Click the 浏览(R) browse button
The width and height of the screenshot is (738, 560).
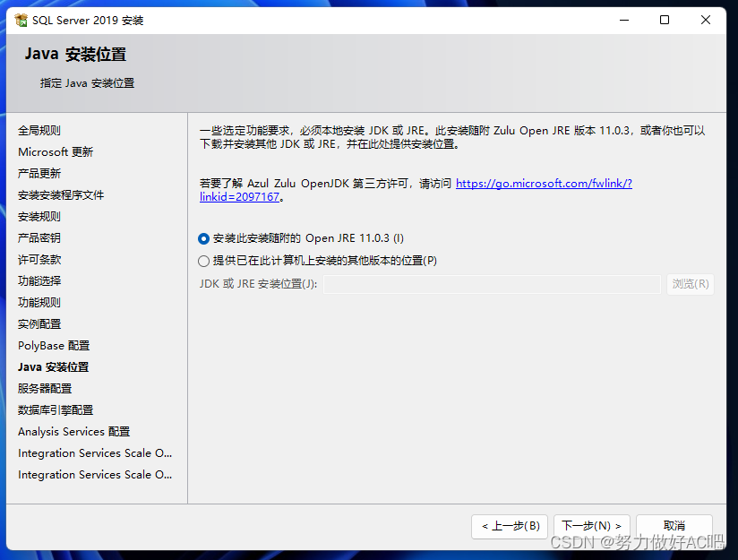point(690,284)
